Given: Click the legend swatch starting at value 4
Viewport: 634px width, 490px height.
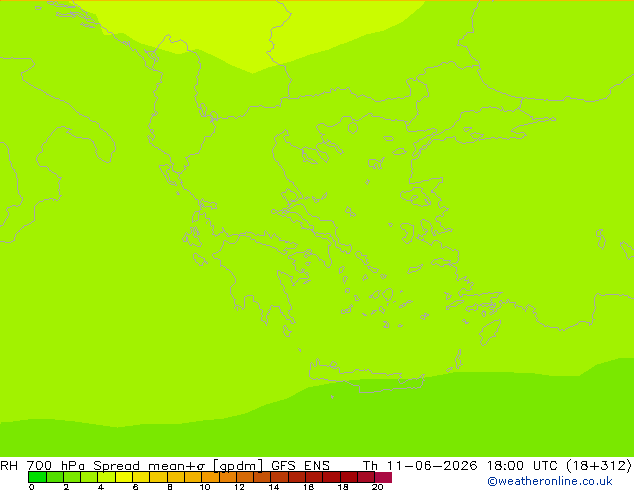Looking at the screenshot, I should (x=106, y=477).
